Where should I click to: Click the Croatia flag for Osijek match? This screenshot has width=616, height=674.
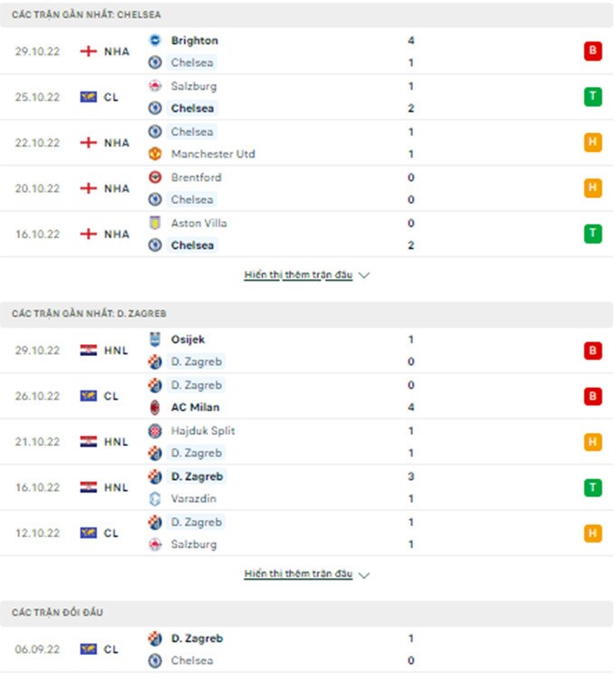tap(88, 351)
